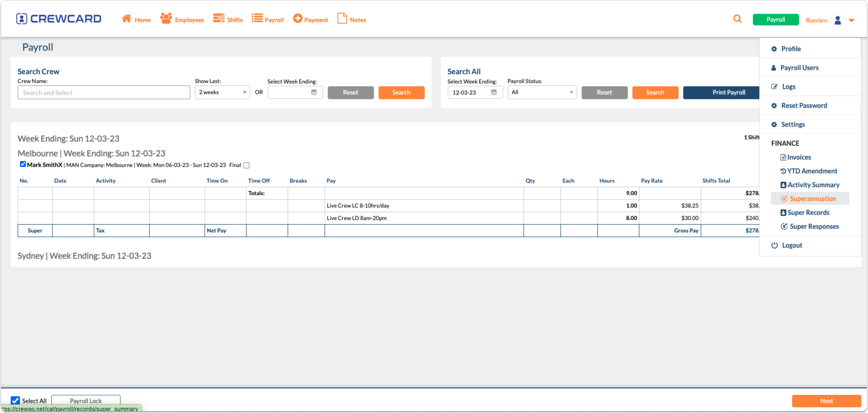The image size is (868, 413).
Task: Click the search magnifier icon
Action: [x=737, y=19]
